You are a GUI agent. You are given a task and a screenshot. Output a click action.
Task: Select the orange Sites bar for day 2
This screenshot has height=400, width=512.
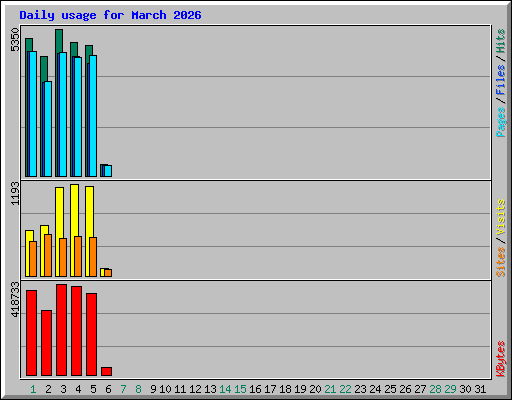click(x=48, y=255)
